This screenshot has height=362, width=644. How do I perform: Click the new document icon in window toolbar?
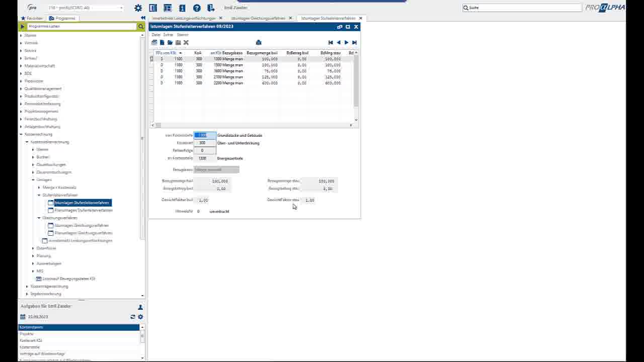click(162, 42)
